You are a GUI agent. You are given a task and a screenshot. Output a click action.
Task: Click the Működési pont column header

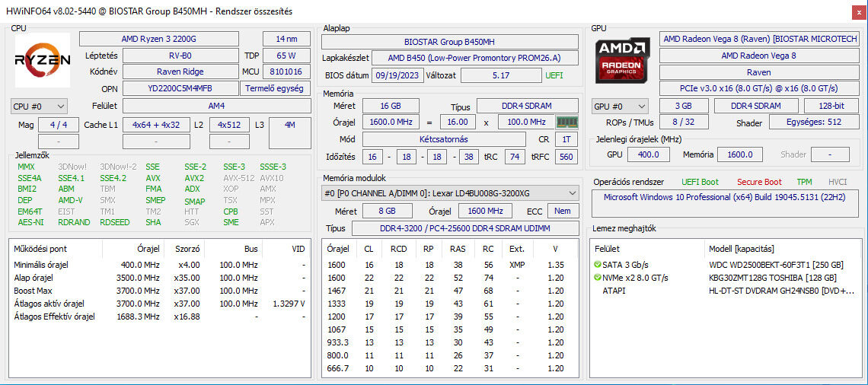tap(56, 249)
